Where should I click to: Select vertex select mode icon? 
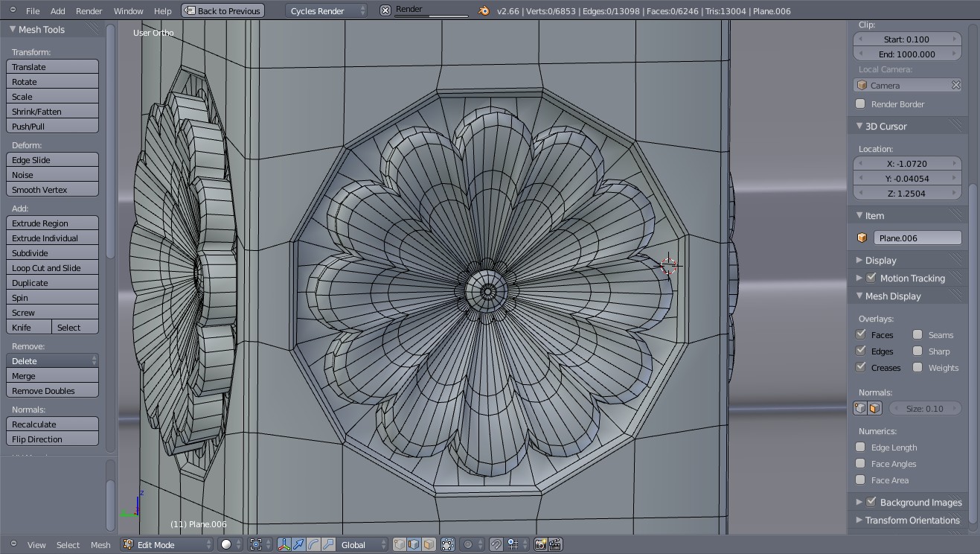[x=400, y=544]
